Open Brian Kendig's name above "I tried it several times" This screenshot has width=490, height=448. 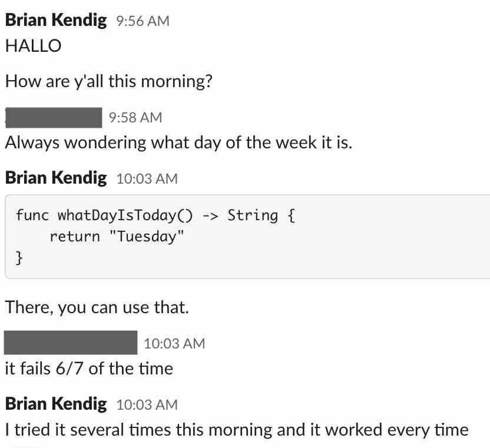[56, 404]
